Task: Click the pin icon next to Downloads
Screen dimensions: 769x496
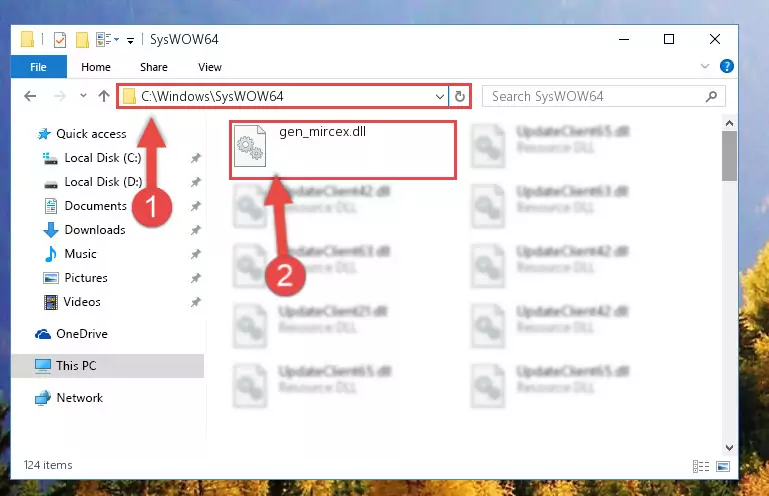Action: [x=196, y=230]
